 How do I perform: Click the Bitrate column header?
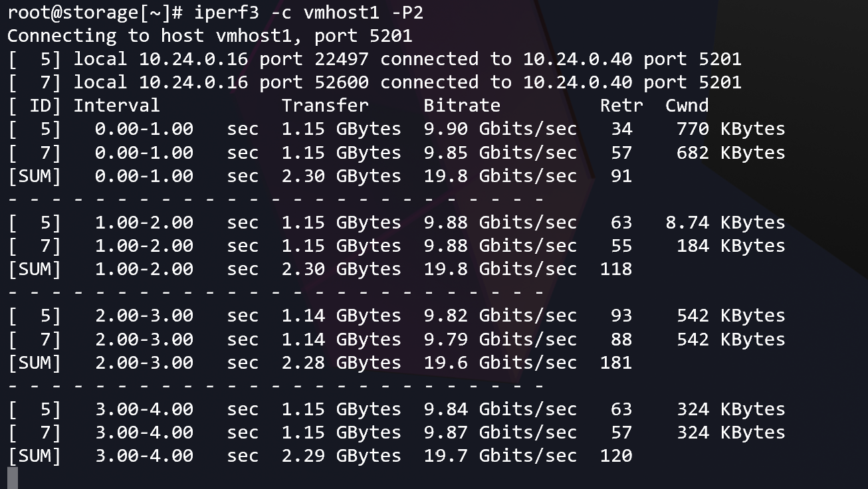click(x=462, y=106)
